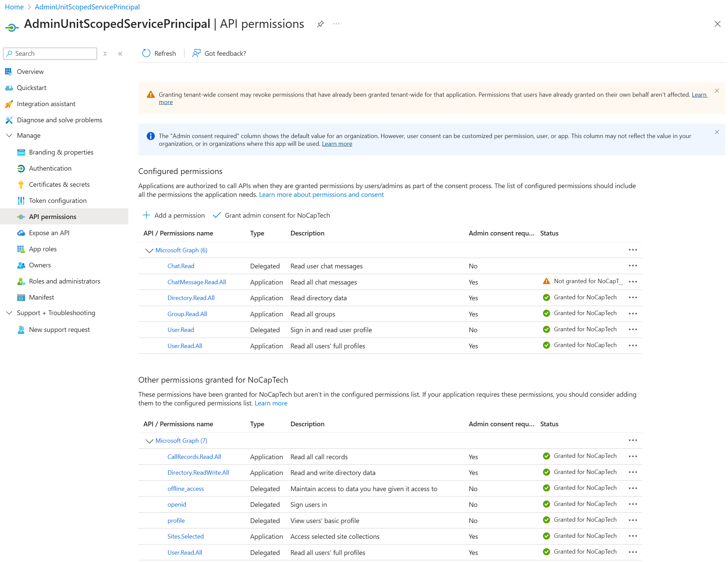728x562 pixels.
Task: Refresh the permissions list
Action: pyautogui.click(x=159, y=53)
